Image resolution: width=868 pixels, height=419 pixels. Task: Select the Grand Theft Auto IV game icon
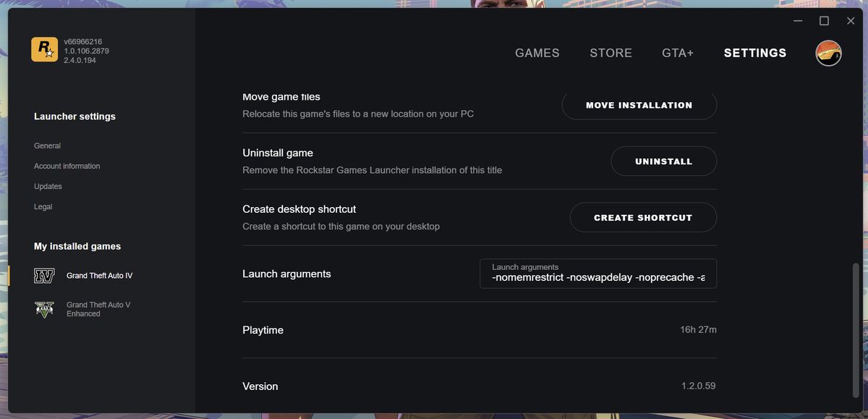[44, 276]
